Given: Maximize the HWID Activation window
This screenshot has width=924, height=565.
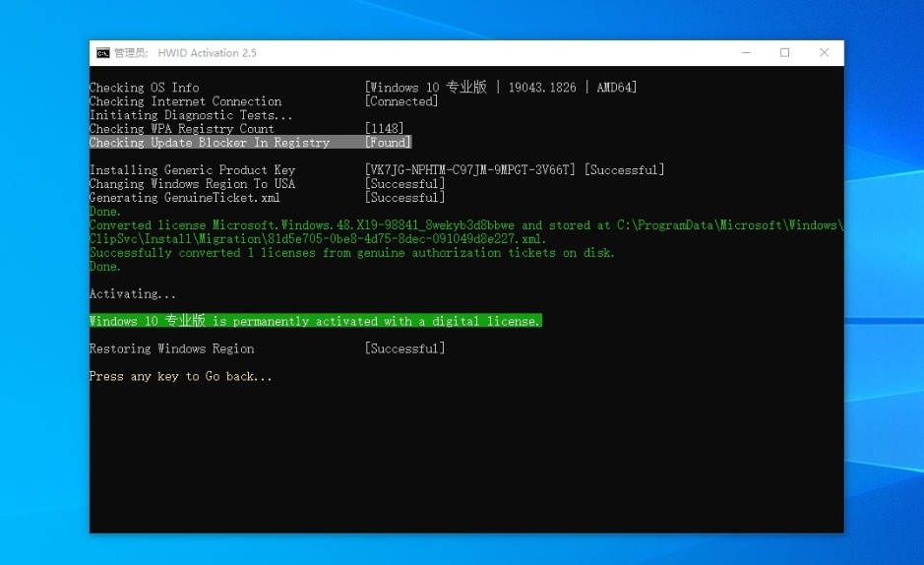Looking at the screenshot, I should pos(785,52).
